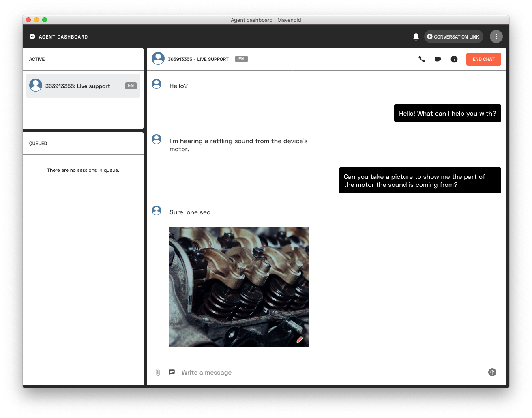Focus the Write a message field

tap(332, 372)
